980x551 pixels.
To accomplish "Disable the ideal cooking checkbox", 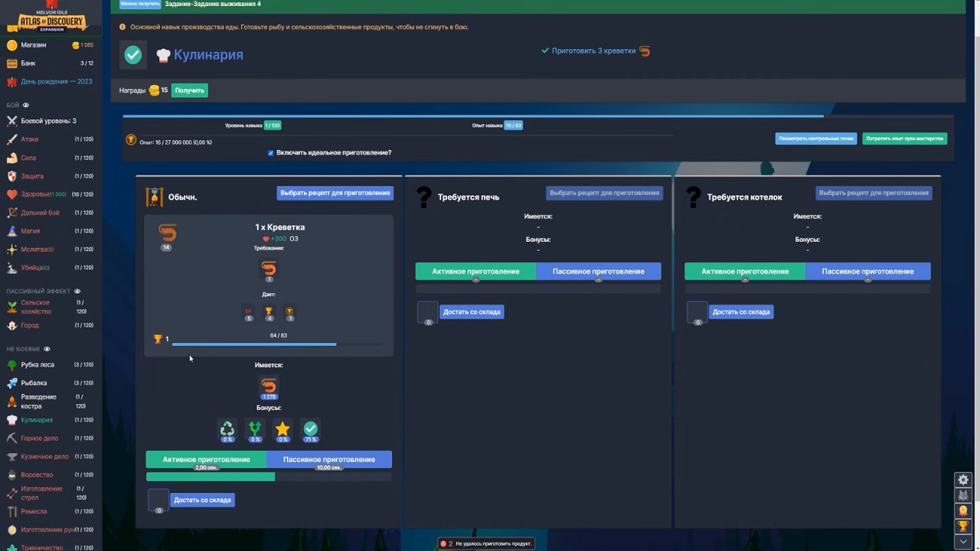I will click(270, 153).
